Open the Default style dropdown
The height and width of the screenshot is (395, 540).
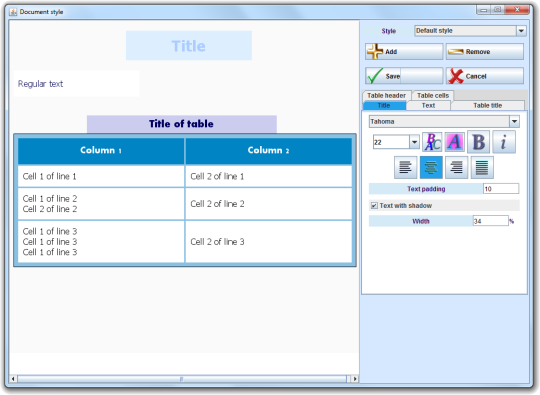point(521,31)
